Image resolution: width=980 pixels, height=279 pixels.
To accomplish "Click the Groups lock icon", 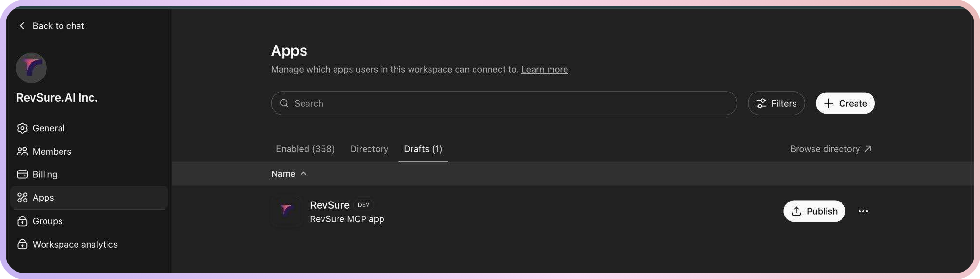I will click(x=22, y=221).
